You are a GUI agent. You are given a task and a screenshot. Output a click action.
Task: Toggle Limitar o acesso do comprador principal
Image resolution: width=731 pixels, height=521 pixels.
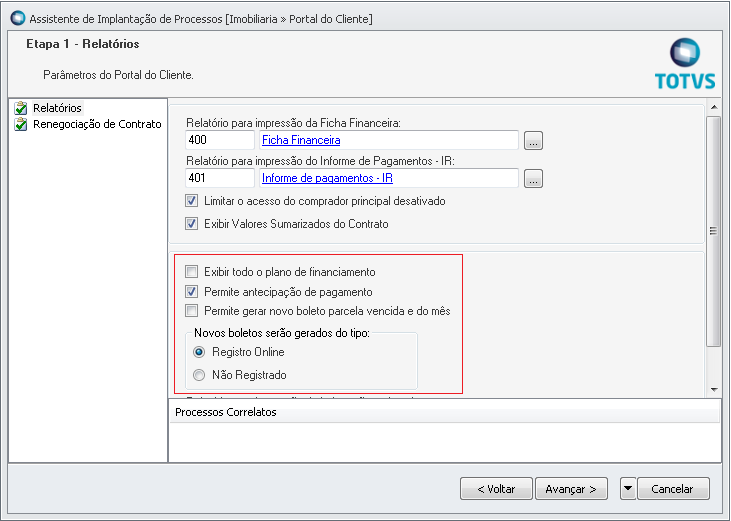[x=192, y=201]
